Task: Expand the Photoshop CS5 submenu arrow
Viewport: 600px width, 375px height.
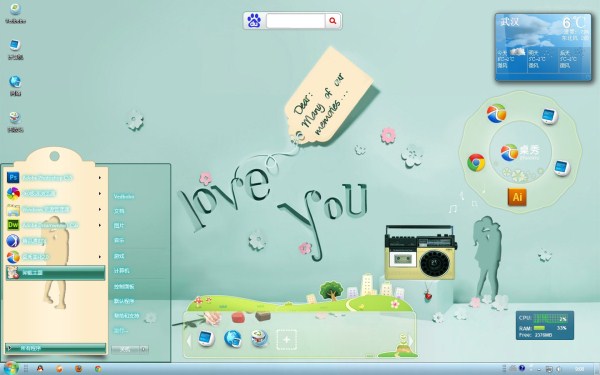Action: click(x=100, y=178)
